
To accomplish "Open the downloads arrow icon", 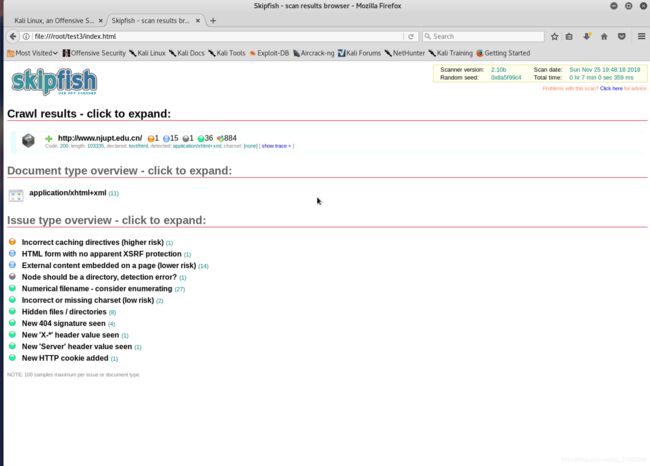I will pyautogui.click(x=587, y=36).
